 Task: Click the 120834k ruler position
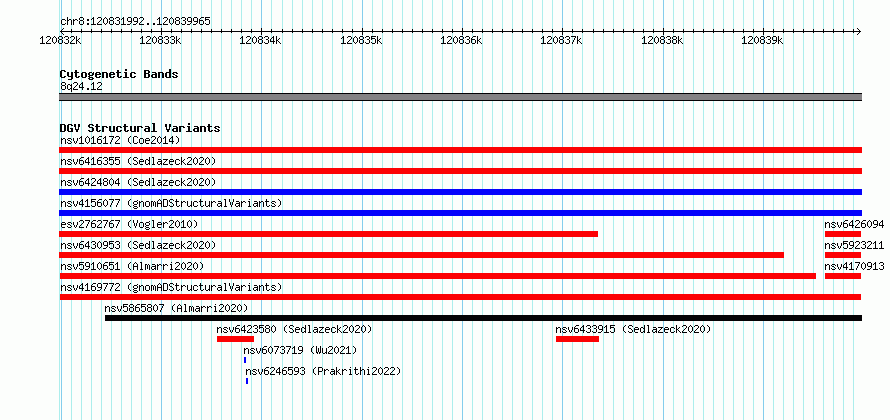[x=261, y=40]
